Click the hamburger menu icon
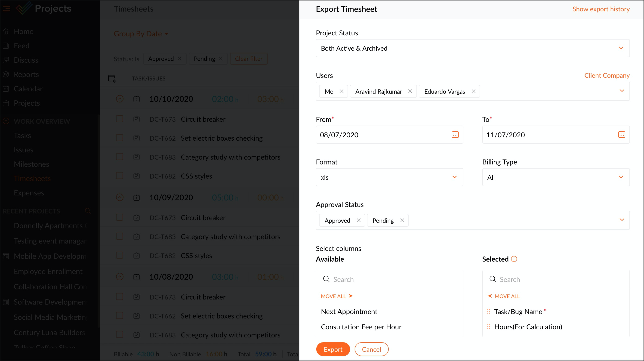The image size is (644, 361). coord(6,9)
